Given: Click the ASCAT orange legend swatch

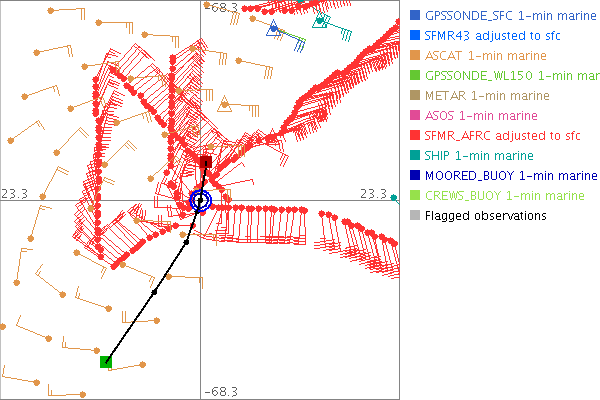Looking at the screenshot, I should pyautogui.click(x=414, y=56).
